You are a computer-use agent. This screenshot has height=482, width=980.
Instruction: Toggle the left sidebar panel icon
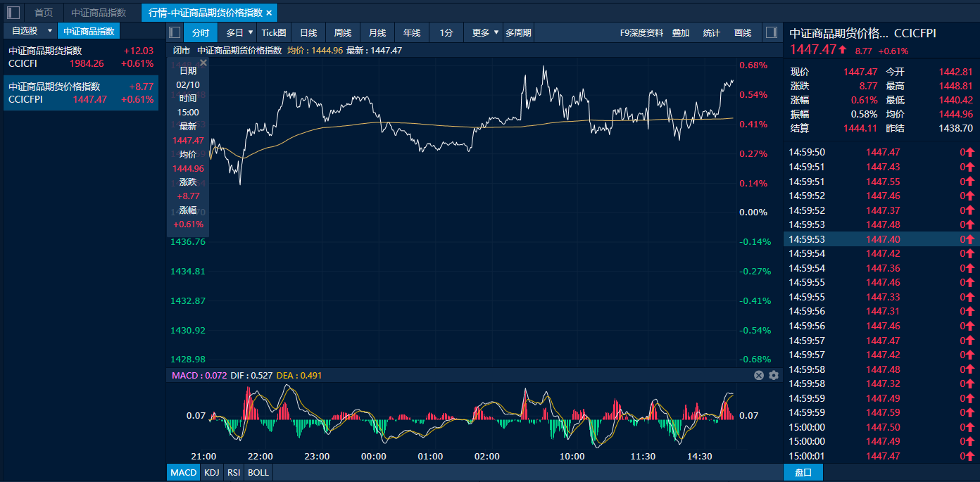click(13, 13)
